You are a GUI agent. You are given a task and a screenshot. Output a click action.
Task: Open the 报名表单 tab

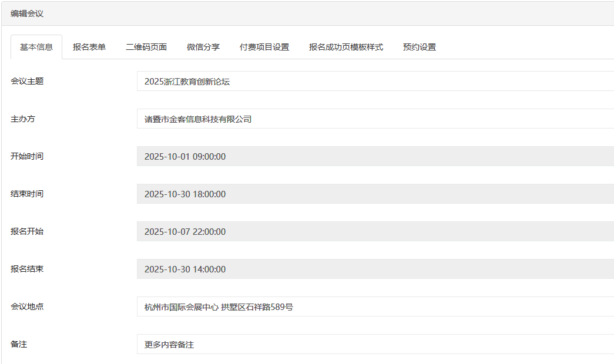coord(89,47)
